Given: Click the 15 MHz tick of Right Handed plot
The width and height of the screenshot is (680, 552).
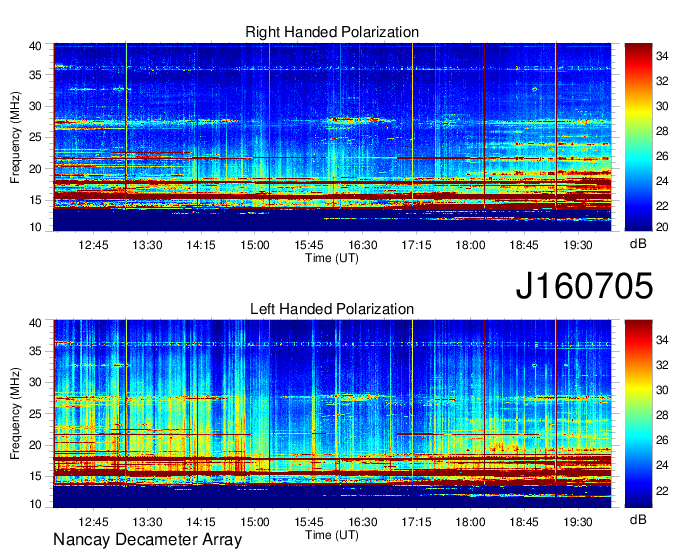Looking at the screenshot, I should pyautogui.click(x=35, y=200).
